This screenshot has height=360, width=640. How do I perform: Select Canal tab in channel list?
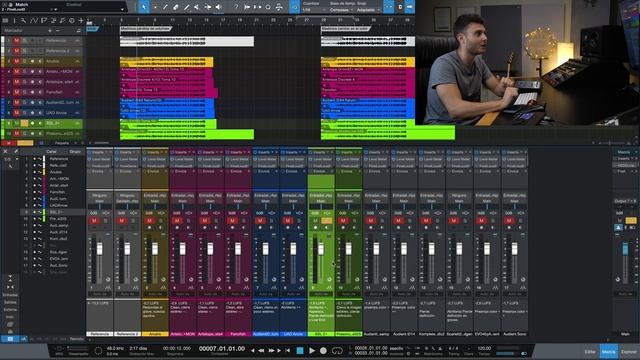[51, 152]
